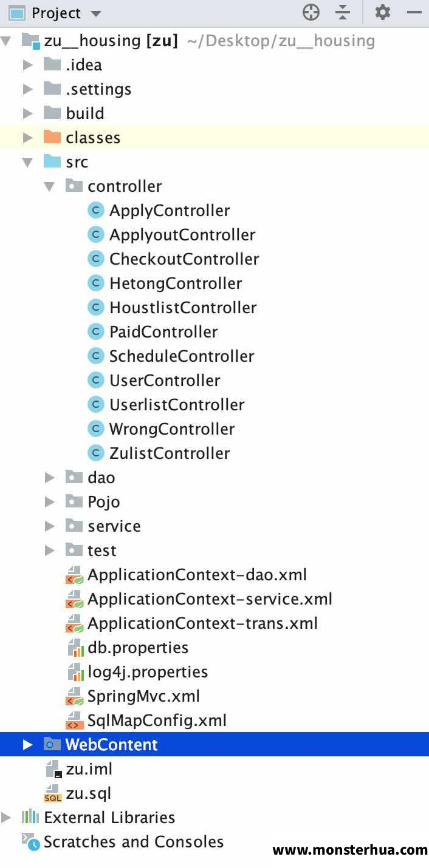
Task: Open the Project panel settings gear
Action: pos(383,12)
